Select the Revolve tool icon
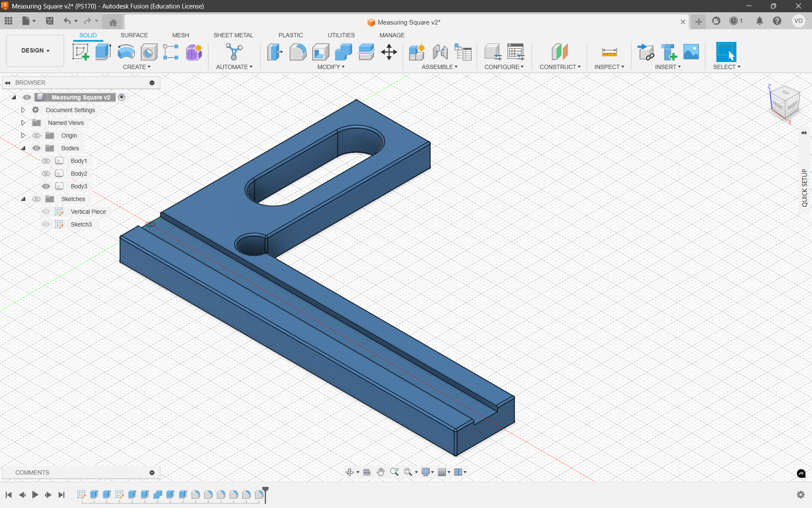The width and height of the screenshot is (812, 508). tap(126, 52)
